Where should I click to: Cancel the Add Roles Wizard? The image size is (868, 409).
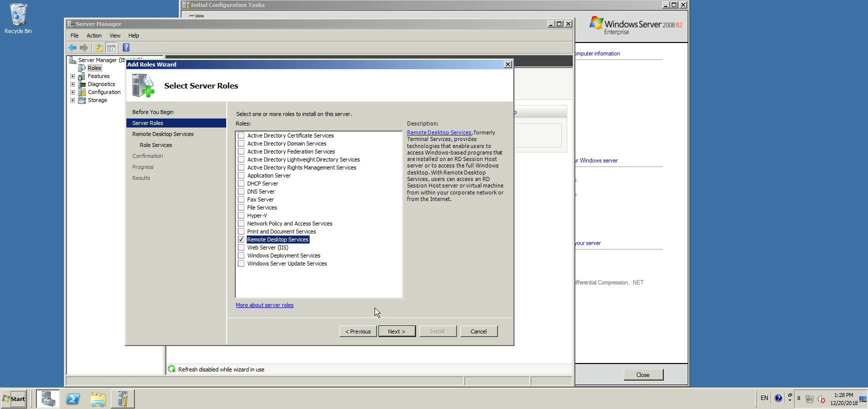478,331
